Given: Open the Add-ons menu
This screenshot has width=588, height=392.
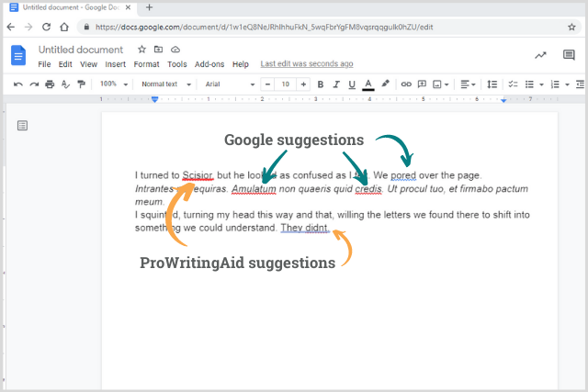Looking at the screenshot, I should [209, 64].
